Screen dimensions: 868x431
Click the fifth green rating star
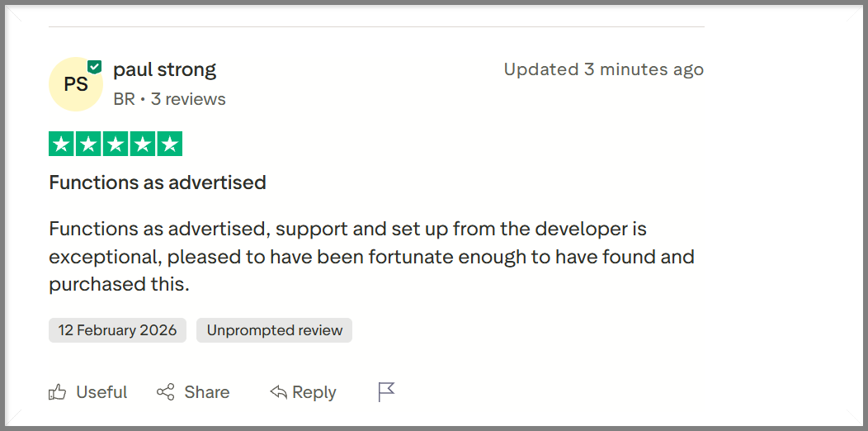tap(170, 144)
